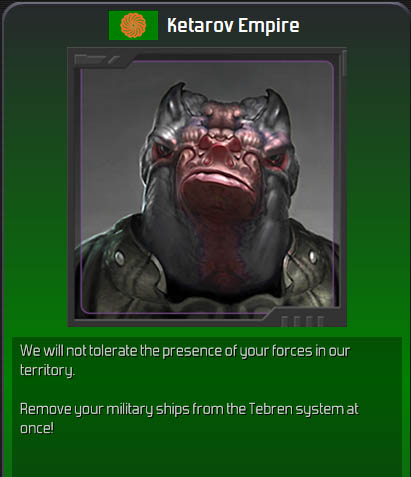Click empty message area below "once!"

207,457
